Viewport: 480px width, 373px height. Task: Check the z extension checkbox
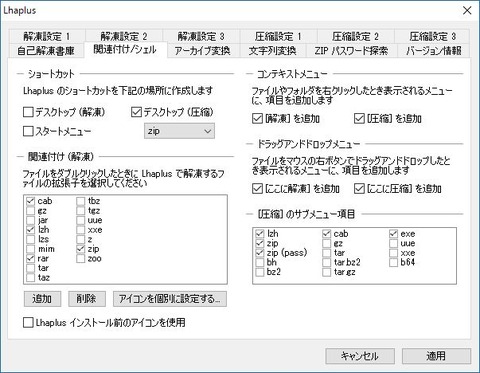pyautogui.click(x=81, y=239)
